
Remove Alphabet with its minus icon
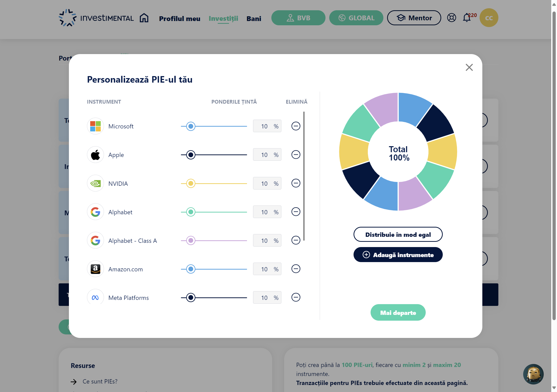pyautogui.click(x=296, y=212)
